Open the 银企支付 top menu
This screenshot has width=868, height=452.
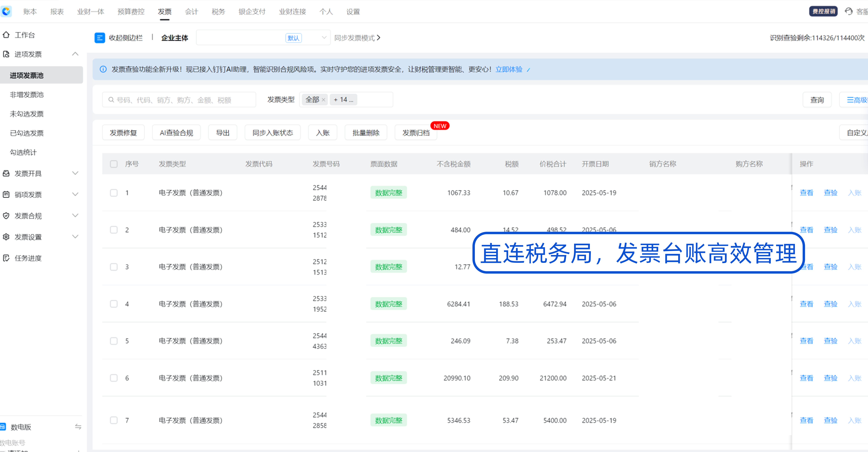pyautogui.click(x=252, y=12)
